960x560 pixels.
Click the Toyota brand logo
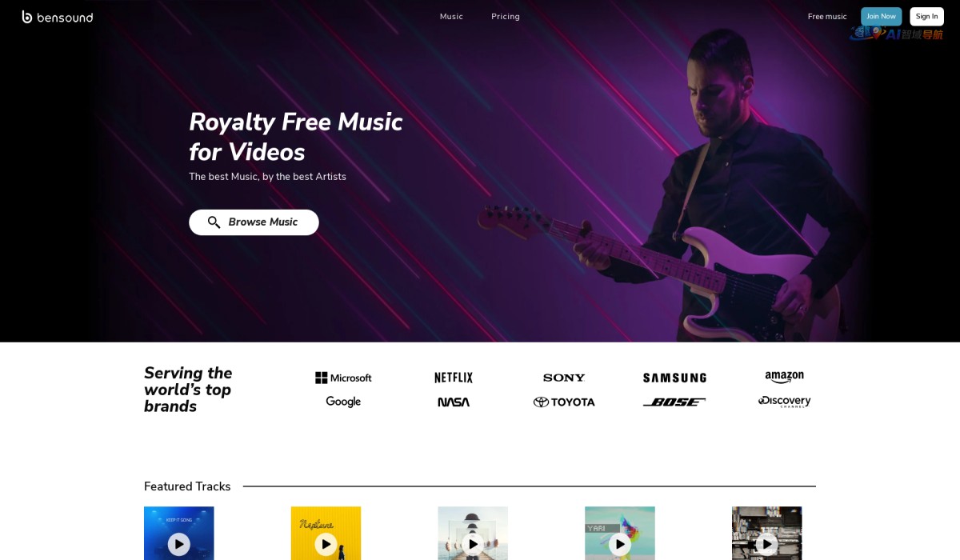[x=564, y=402]
